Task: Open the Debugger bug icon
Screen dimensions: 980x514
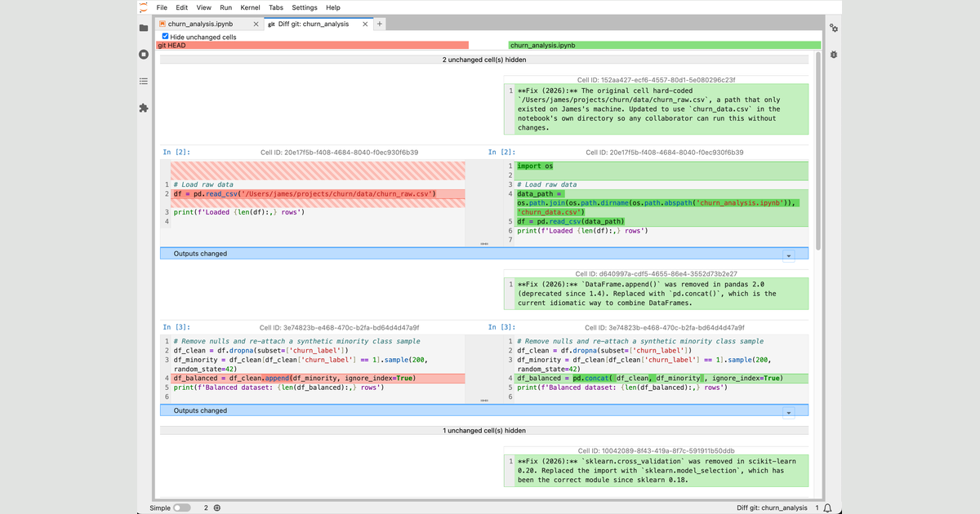Action: [x=834, y=55]
